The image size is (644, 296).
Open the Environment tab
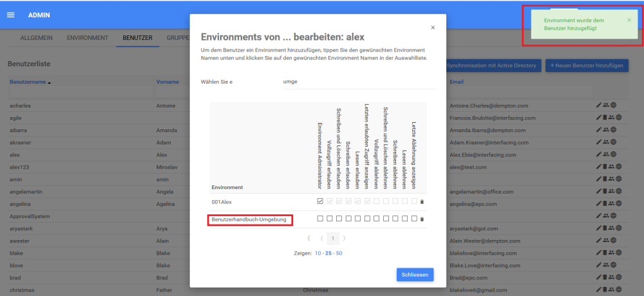88,38
